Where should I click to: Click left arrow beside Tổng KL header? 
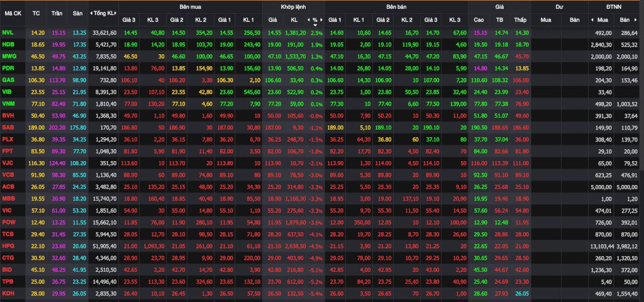coord(91,13)
